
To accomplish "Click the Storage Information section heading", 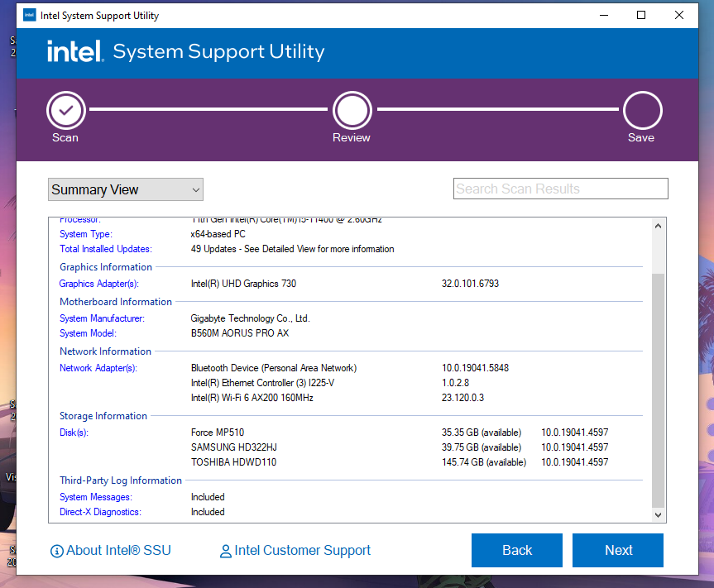I will point(103,416).
